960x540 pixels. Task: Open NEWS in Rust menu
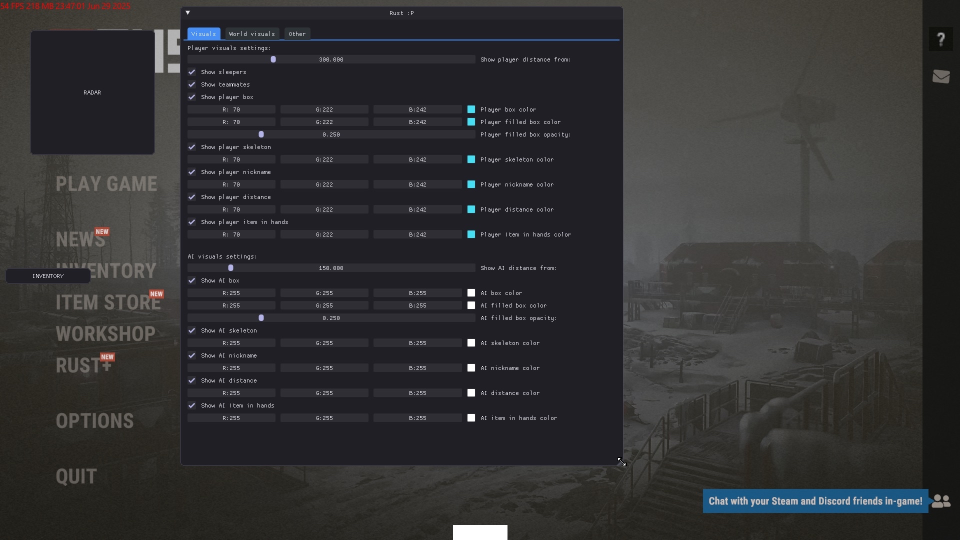click(x=81, y=239)
